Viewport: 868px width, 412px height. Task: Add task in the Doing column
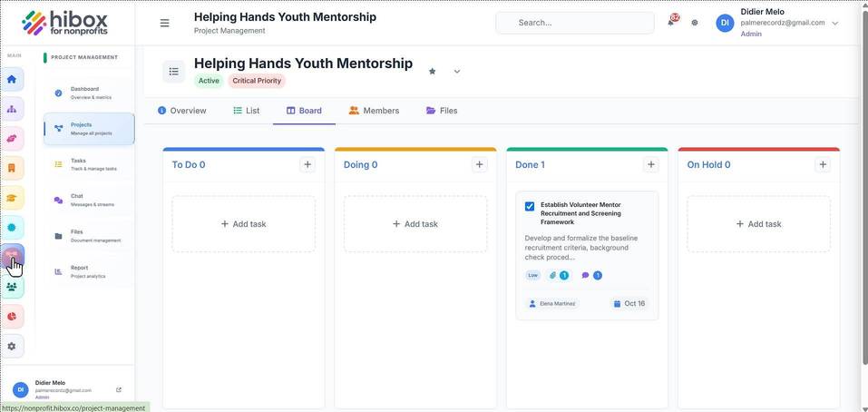coord(415,224)
